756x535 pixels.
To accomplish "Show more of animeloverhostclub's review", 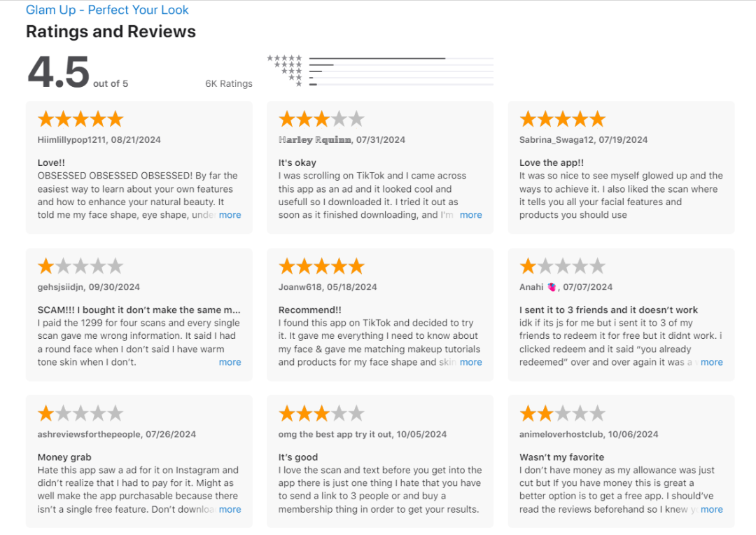I will 711,509.
